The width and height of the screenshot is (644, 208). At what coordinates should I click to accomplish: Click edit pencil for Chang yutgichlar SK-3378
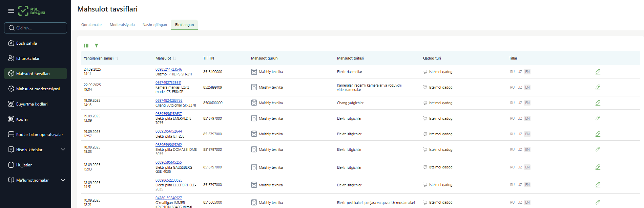tap(598, 103)
